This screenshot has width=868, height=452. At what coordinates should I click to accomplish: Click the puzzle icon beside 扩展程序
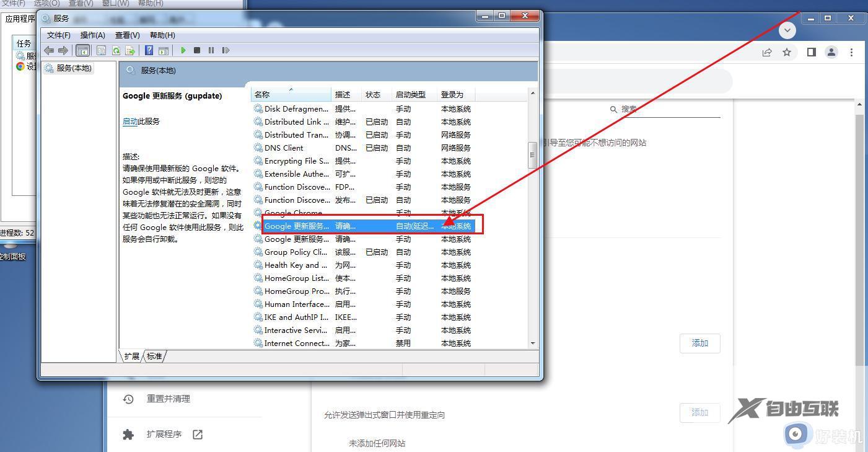[128, 435]
